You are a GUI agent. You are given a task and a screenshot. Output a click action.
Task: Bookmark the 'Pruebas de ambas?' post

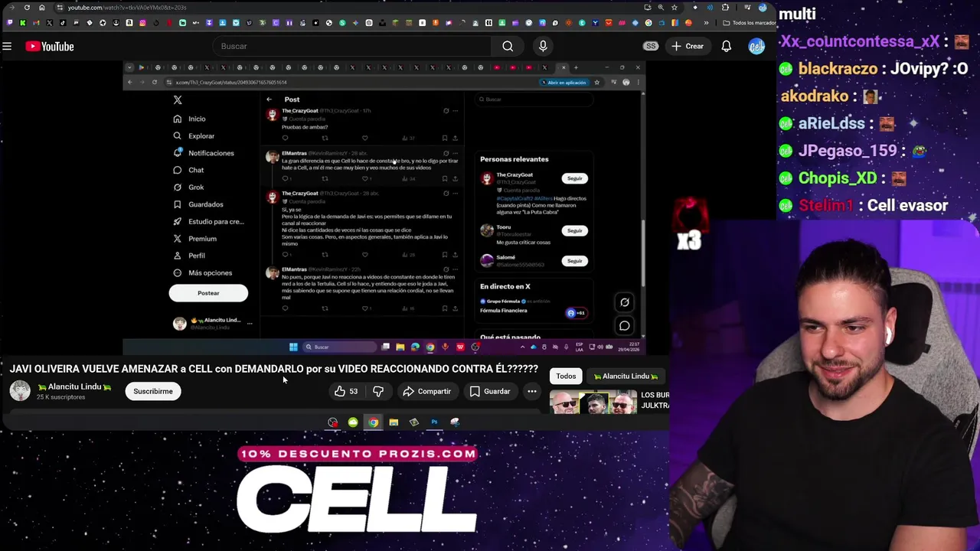pyautogui.click(x=444, y=139)
